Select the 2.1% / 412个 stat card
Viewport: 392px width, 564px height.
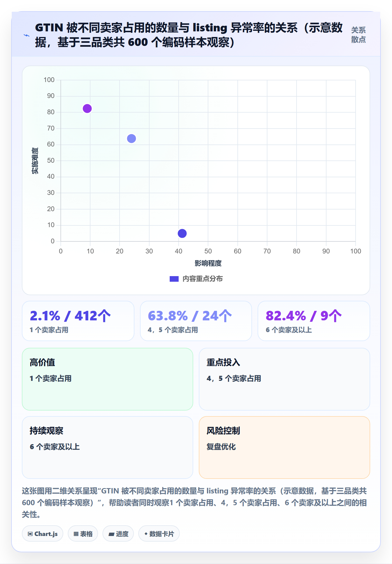[78, 321]
